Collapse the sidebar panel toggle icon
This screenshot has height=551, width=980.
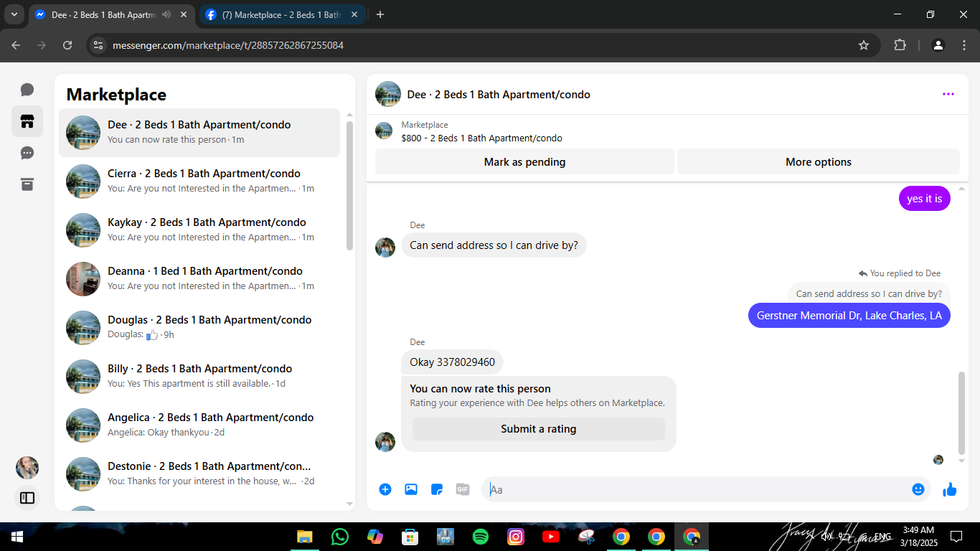click(x=27, y=497)
